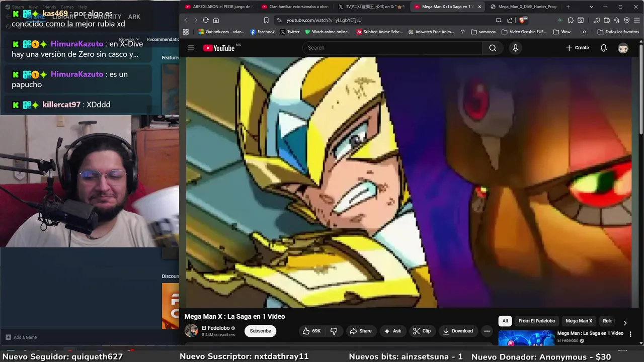This screenshot has width=644, height=362.
Task: Open browser main hamburger menu
Action: 637,20
